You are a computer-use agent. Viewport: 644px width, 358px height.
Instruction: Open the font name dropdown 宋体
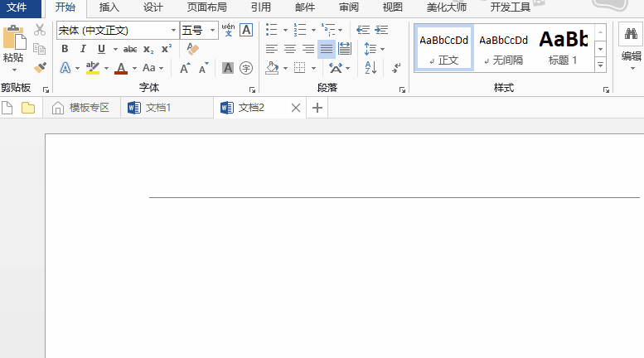[x=173, y=31]
